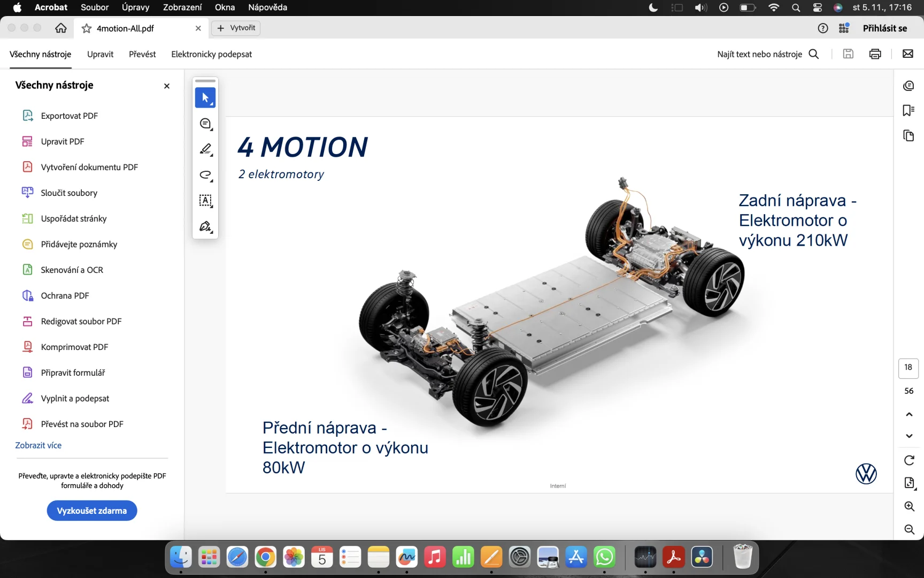The width and height of the screenshot is (924, 578).
Task: Zoom in using the magnifier plus
Action: (x=908, y=506)
